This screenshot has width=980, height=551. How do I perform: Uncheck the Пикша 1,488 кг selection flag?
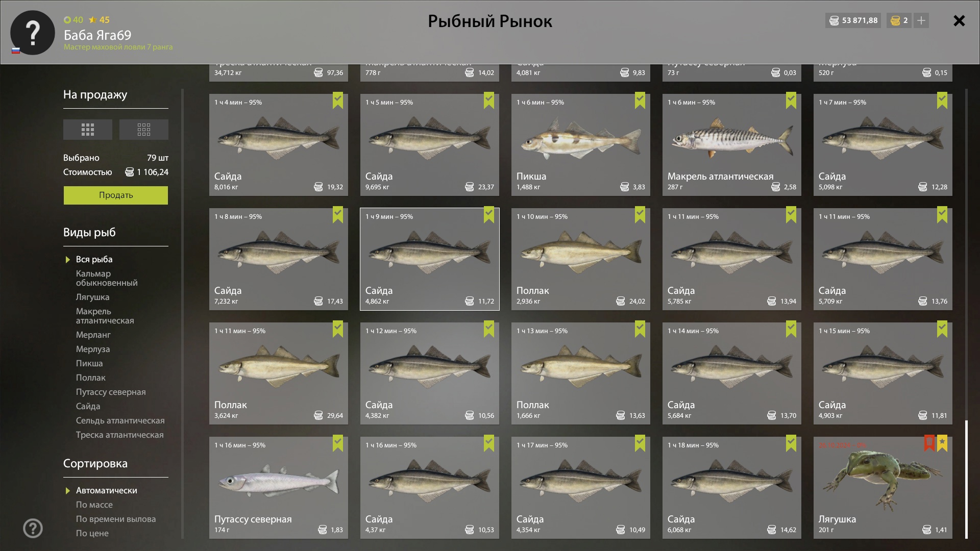640,100
